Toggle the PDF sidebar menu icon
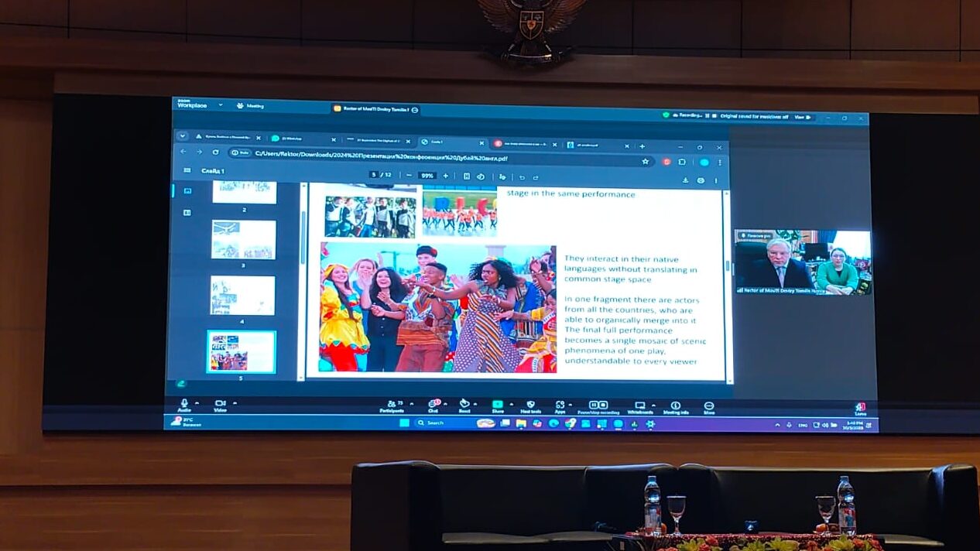980x551 pixels. pyautogui.click(x=187, y=170)
